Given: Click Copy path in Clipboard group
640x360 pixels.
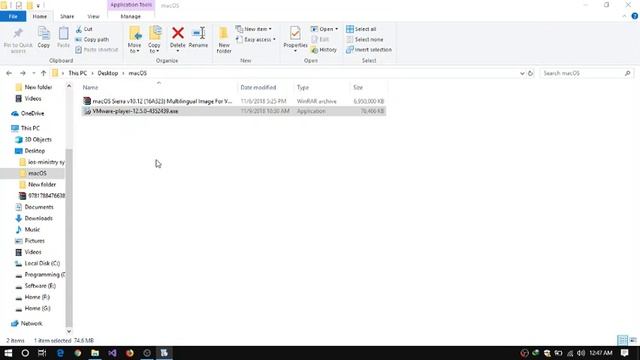Looking at the screenshot, I should (x=92, y=40).
